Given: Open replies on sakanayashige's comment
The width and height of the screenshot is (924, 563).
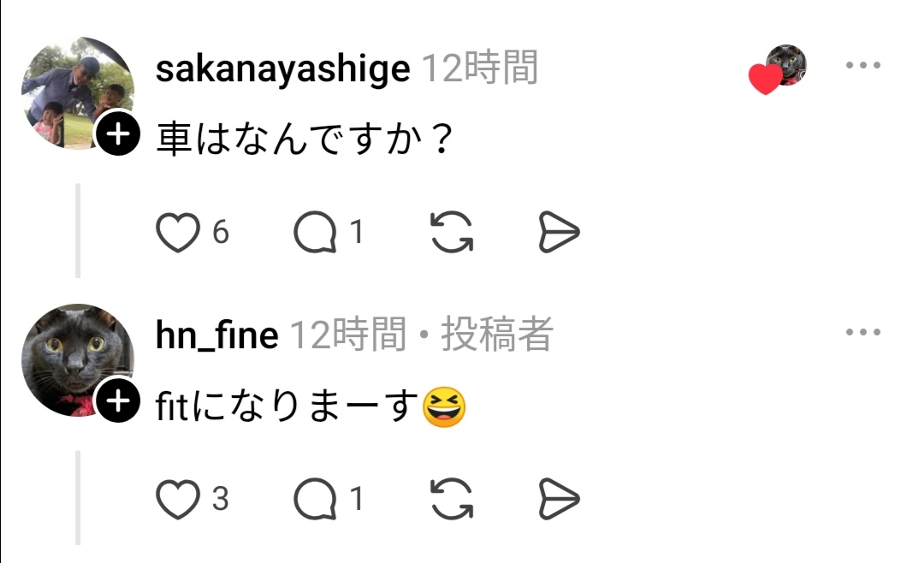Looking at the screenshot, I should tap(315, 232).
